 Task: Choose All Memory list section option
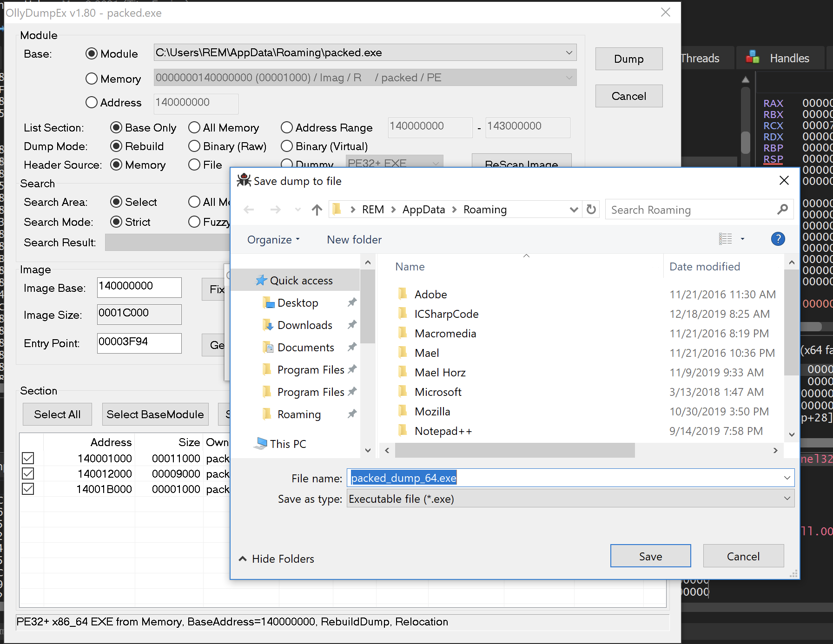pyautogui.click(x=194, y=127)
